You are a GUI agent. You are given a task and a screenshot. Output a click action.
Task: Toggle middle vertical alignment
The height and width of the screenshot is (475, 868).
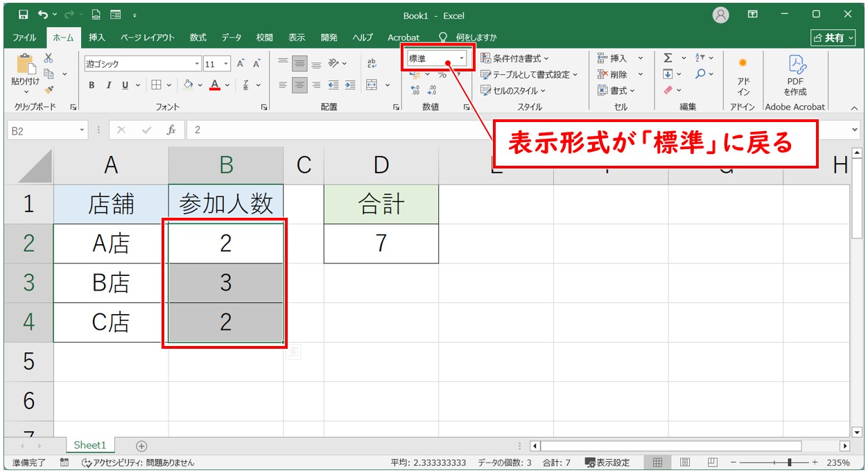(300, 64)
